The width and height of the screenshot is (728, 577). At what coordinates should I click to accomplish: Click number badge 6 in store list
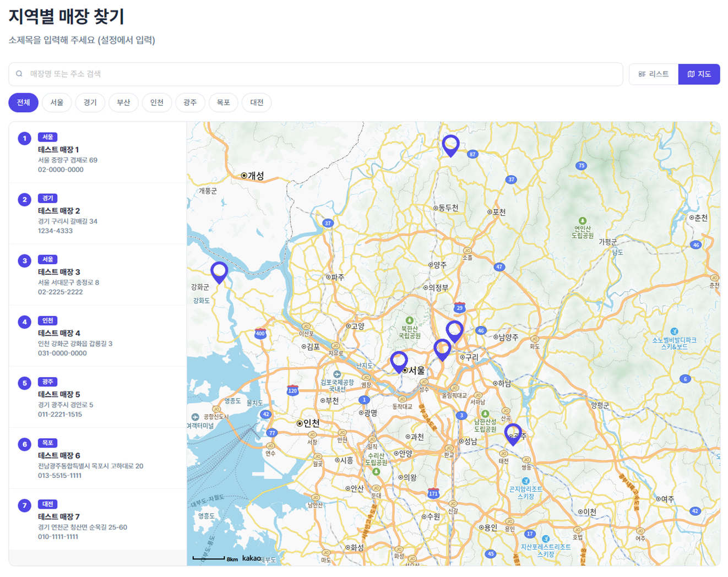click(x=24, y=444)
